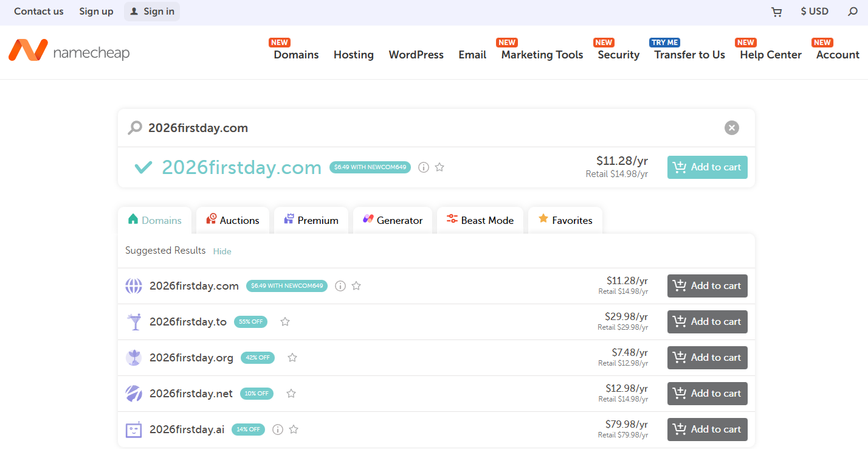Star the 2026firstday.ai domain
Image resolution: width=868 pixels, height=449 pixels.
(294, 430)
